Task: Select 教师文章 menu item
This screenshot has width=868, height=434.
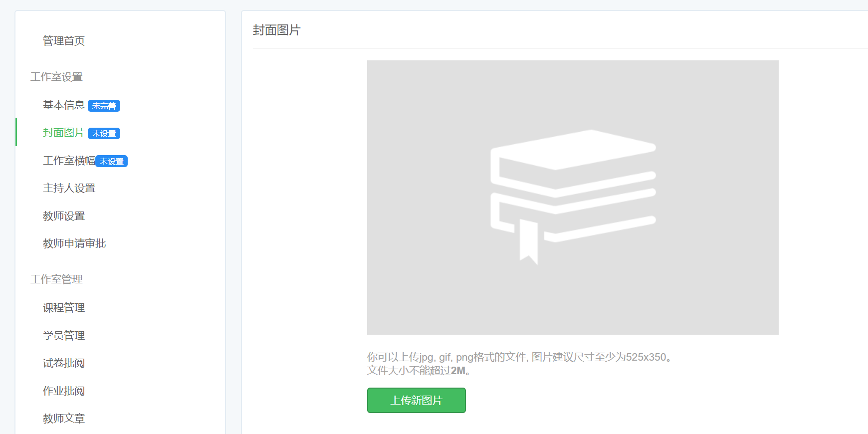Action: tap(64, 419)
